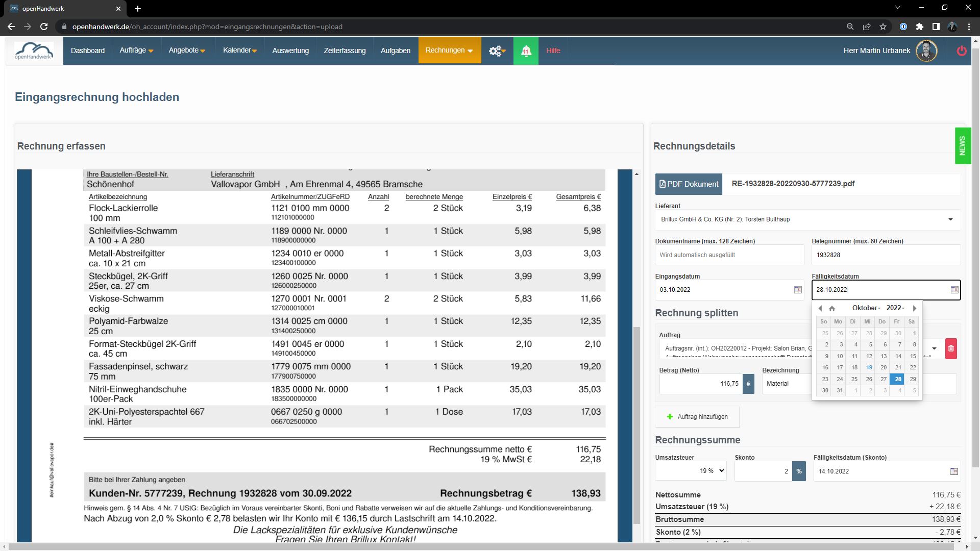This screenshot has width=980, height=551.
Task: Expand the Lieferant dropdown
Action: coord(950,219)
